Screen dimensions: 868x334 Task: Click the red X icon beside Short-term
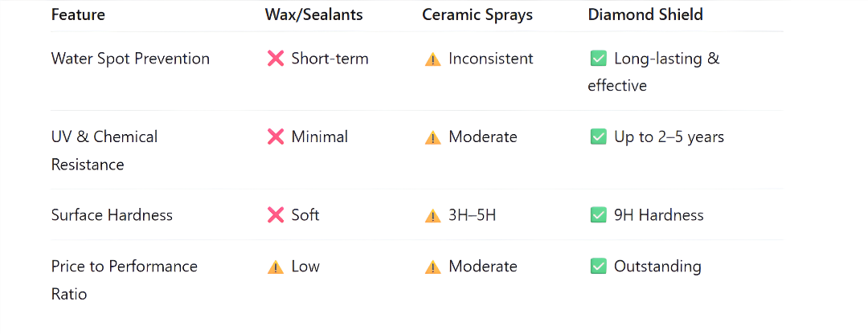point(275,59)
